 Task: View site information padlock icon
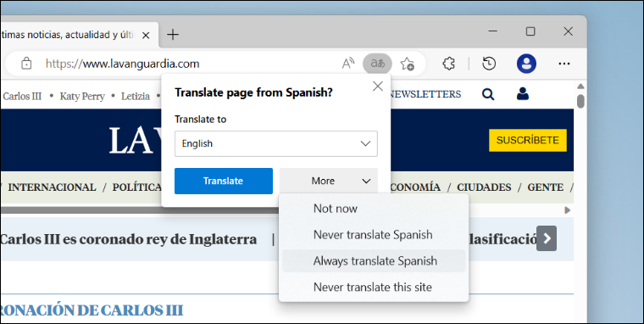[26, 64]
